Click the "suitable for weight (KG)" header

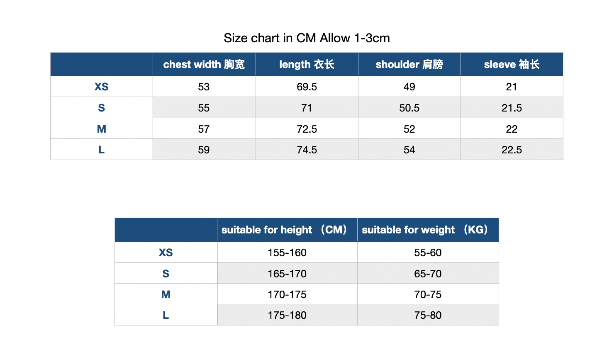pos(427,230)
